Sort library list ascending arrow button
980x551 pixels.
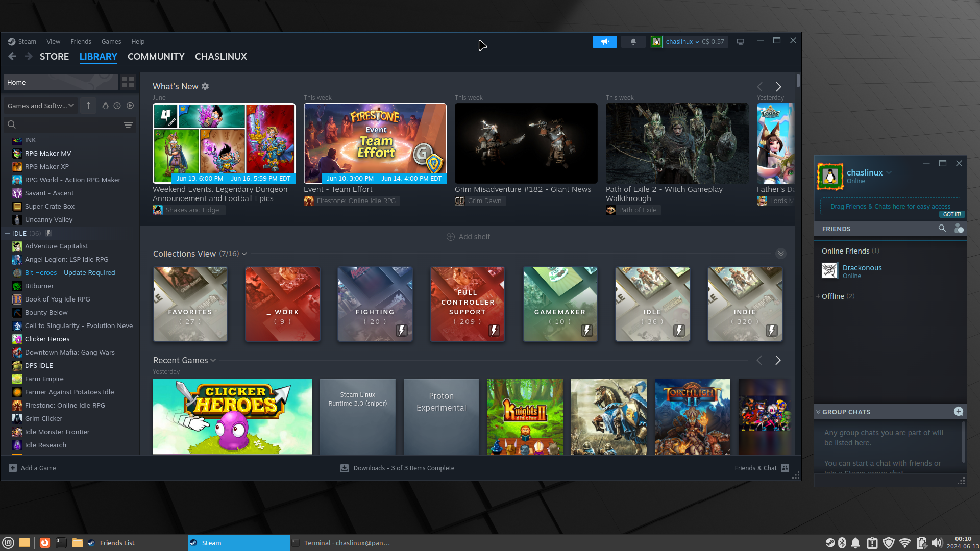pos(88,106)
